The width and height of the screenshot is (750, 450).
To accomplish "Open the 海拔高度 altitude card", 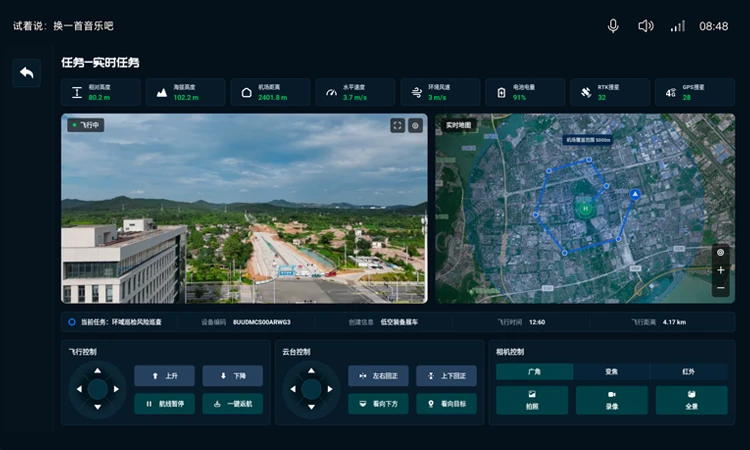I will coord(186,92).
